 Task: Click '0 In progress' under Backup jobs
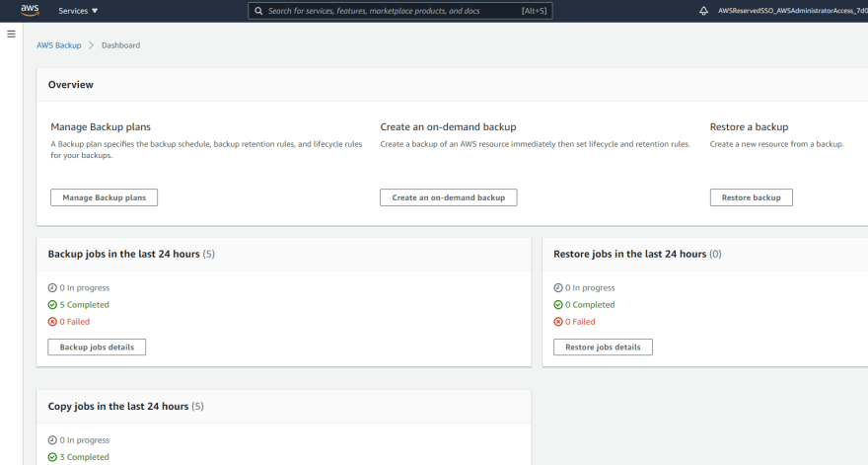pos(85,287)
